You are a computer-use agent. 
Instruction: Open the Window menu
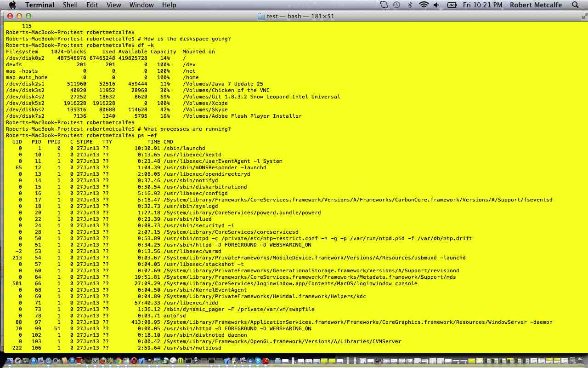pos(141,5)
